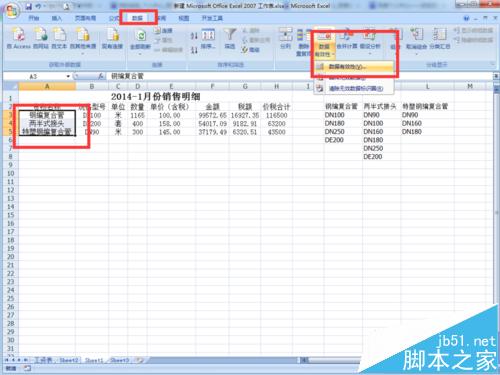Switch to the Developer (开发工具) ribbon tab
This screenshot has width=500, height=375.
point(212,18)
